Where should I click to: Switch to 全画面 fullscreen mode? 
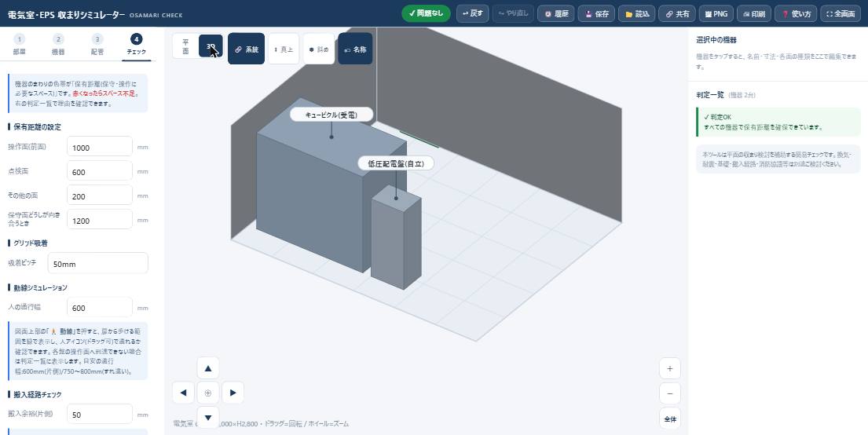click(x=841, y=14)
